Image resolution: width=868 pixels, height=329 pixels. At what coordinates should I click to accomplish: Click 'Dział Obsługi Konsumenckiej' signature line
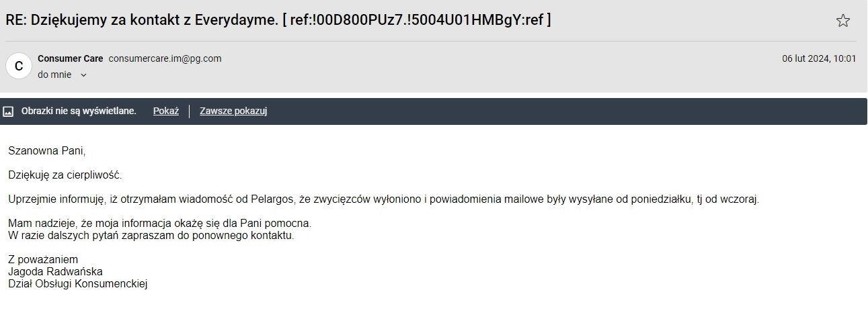coord(77,283)
